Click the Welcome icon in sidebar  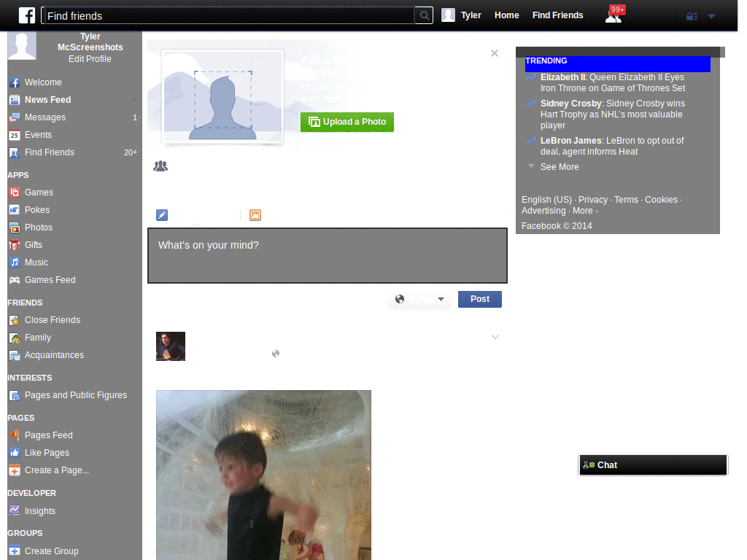pyautogui.click(x=15, y=82)
